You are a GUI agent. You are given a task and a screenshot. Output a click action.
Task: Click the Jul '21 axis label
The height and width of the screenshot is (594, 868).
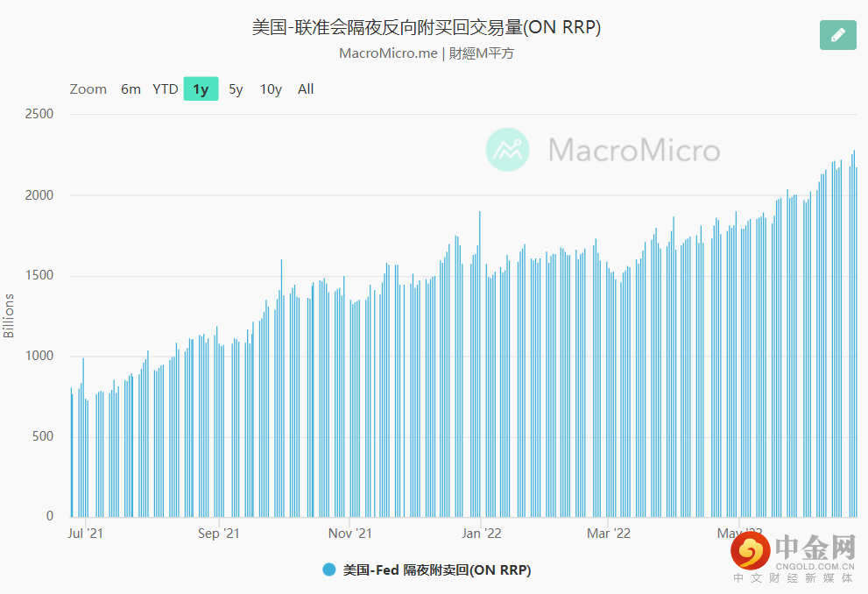pyautogui.click(x=85, y=533)
